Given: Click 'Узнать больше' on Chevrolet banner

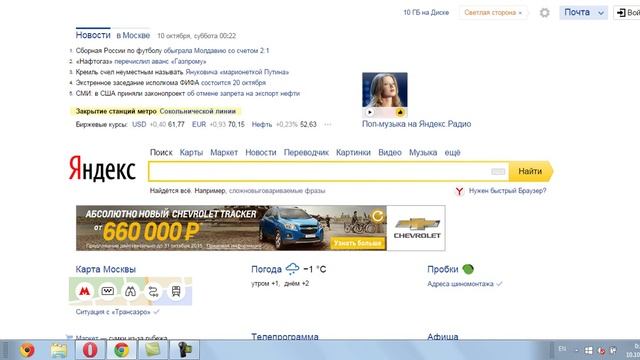Looking at the screenshot, I should point(358,243).
